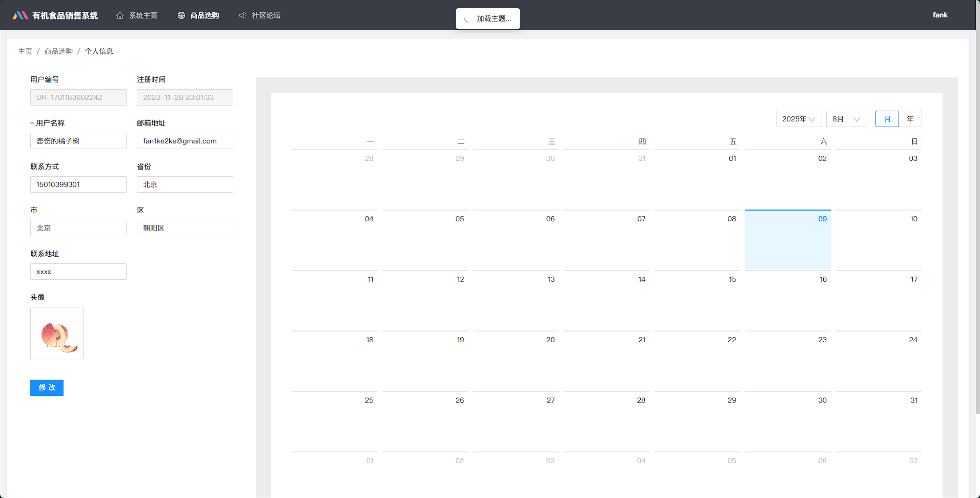Focus the 联系方式 phone input

click(x=78, y=184)
